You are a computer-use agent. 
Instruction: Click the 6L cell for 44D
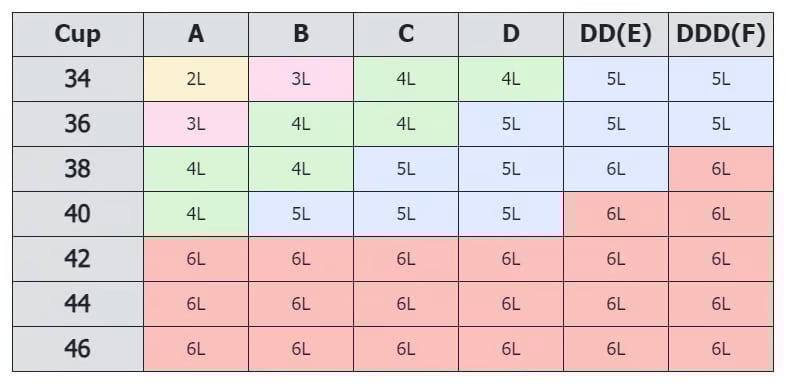click(511, 304)
